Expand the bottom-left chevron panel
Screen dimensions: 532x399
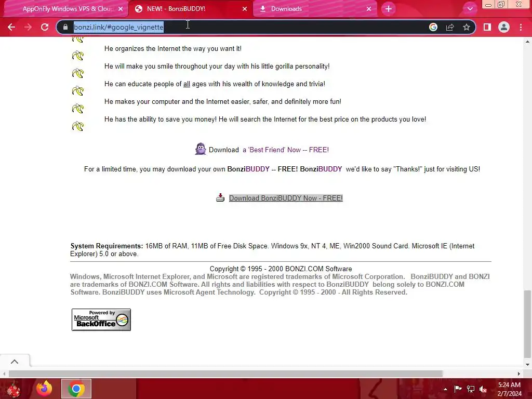(x=15, y=362)
